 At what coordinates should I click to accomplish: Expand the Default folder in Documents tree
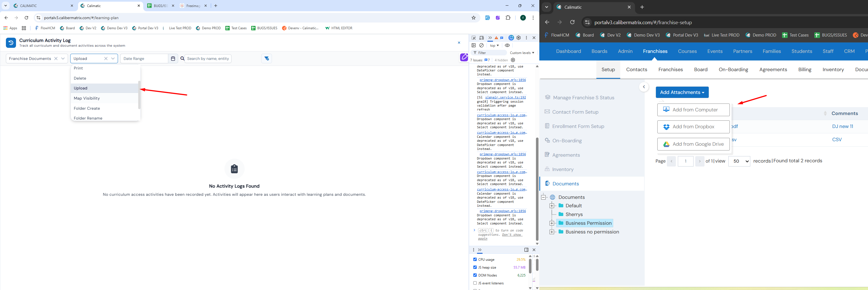click(x=552, y=206)
